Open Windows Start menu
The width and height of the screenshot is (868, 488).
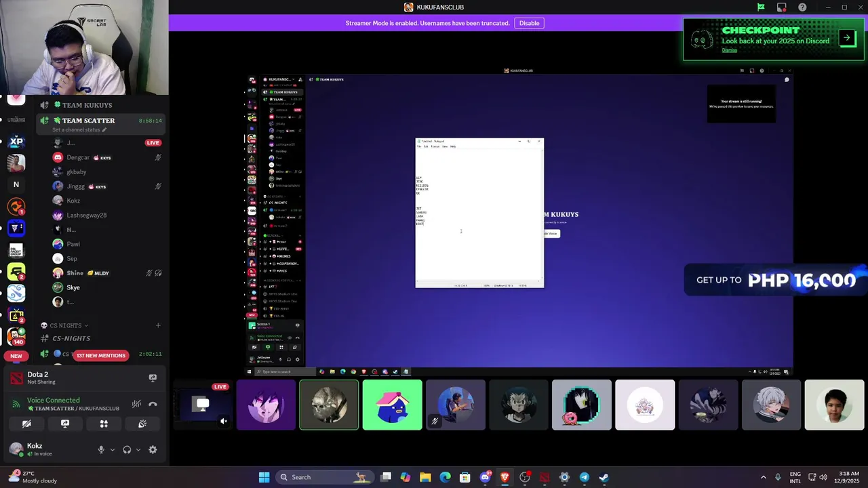(264, 477)
